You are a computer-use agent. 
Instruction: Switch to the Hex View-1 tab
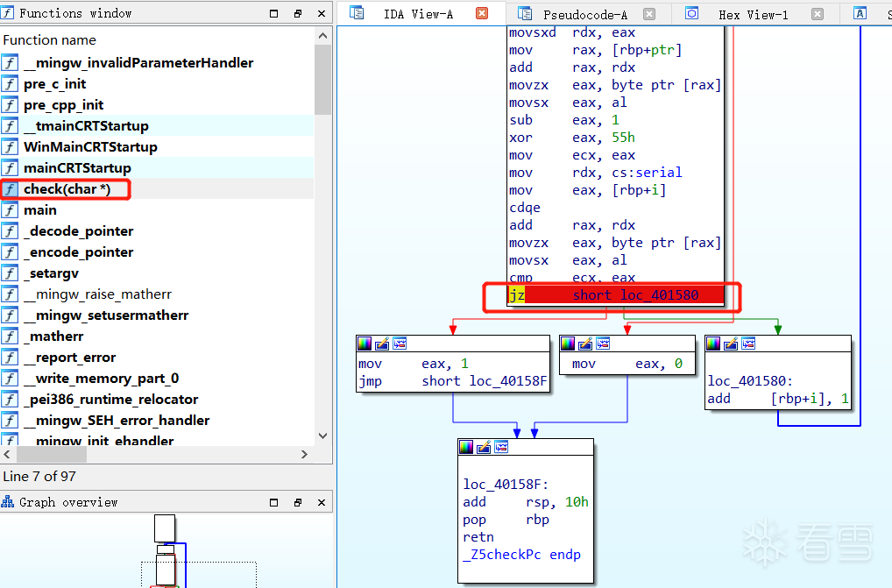754,14
